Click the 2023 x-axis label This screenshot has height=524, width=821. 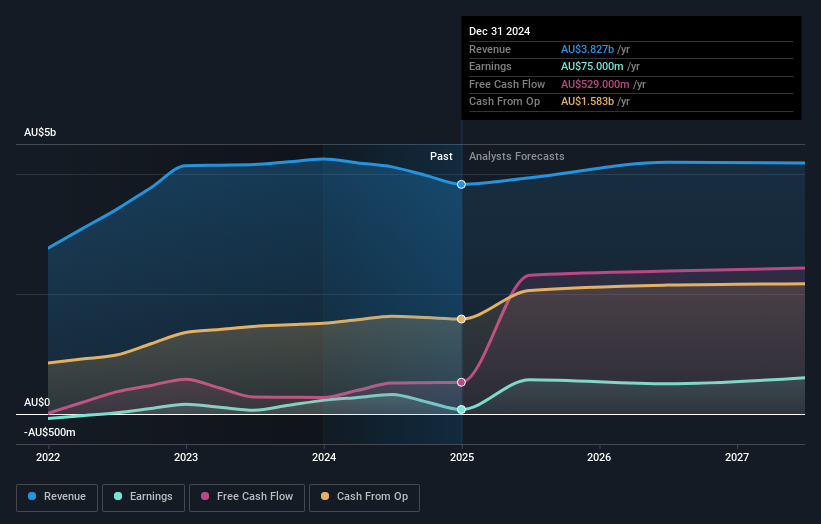(186, 458)
